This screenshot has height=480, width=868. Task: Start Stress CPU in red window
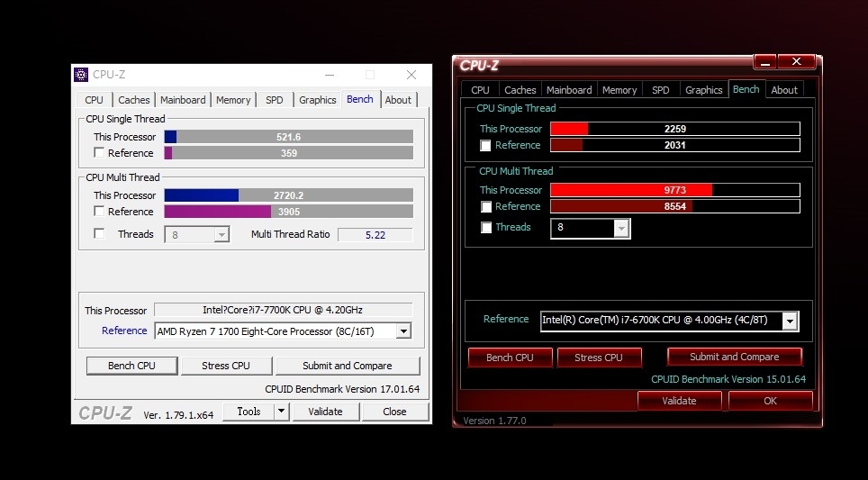[599, 358]
